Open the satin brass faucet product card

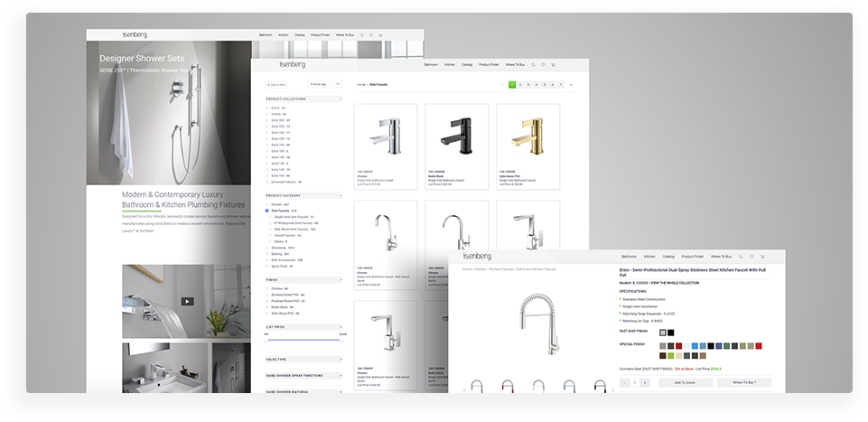527,146
